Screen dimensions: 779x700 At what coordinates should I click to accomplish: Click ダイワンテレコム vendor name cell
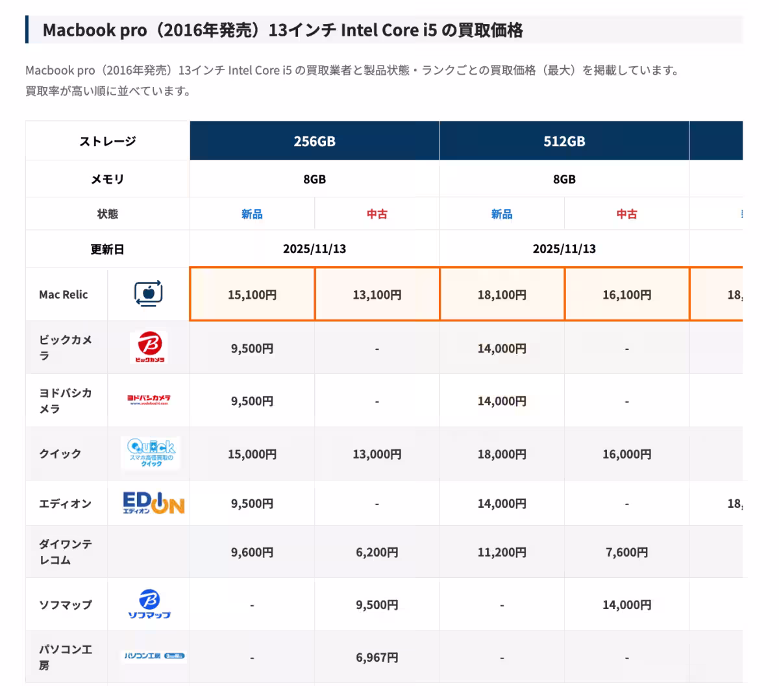(66, 552)
